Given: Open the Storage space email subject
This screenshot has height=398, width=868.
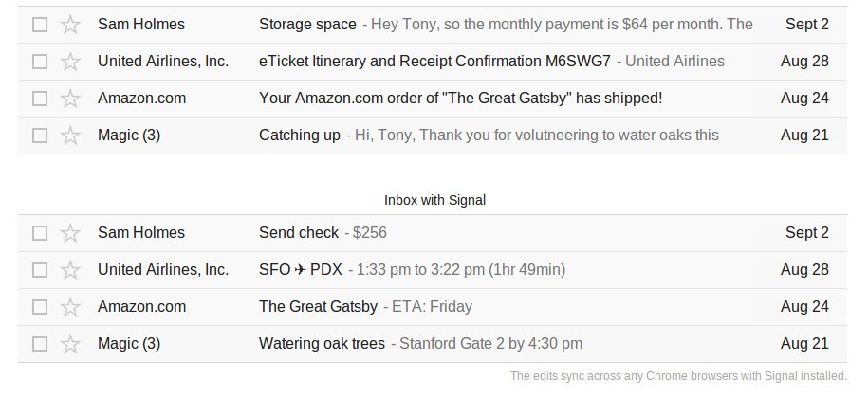Looking at the screenshot, I should coord(307,25).
